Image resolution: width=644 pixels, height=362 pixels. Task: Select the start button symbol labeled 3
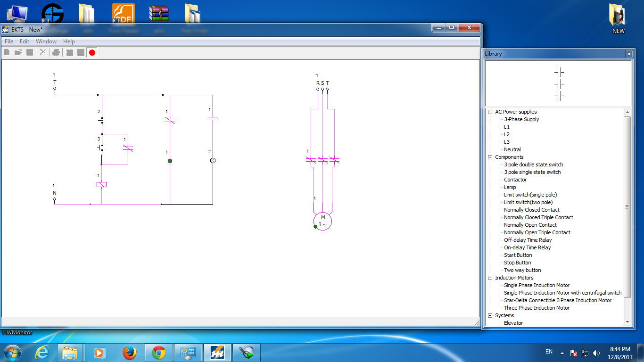pos(101,148)
